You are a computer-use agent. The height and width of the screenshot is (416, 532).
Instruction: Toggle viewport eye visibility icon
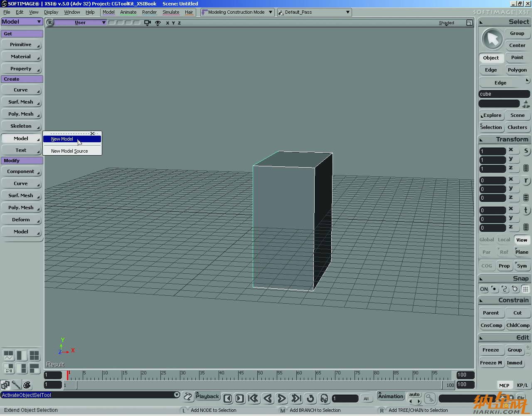[158, 23]
